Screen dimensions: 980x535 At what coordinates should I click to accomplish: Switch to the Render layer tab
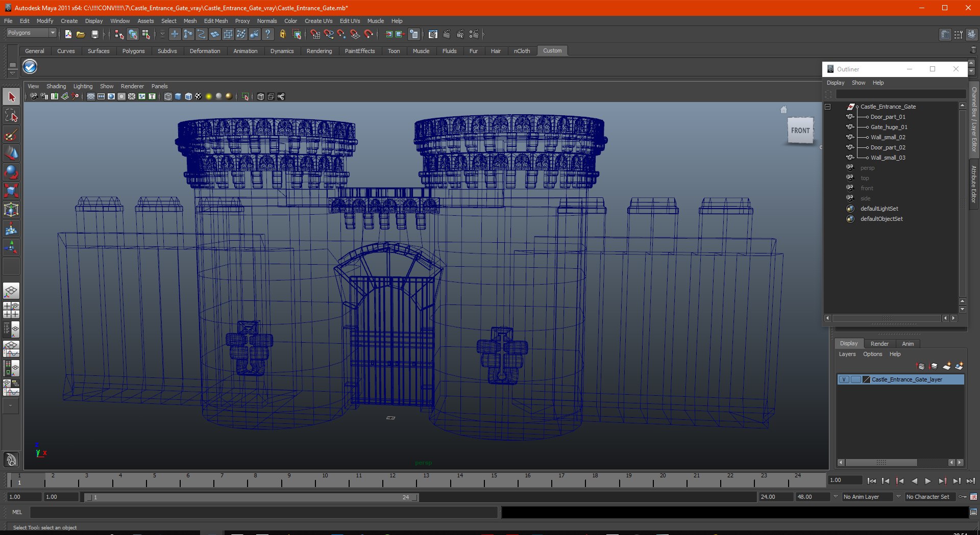coord(879,344)
